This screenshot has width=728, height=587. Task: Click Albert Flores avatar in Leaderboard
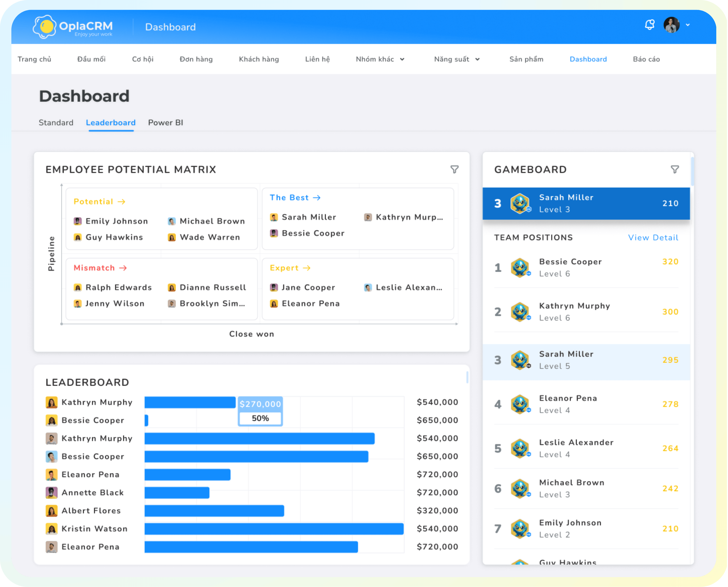pos(51,511)
